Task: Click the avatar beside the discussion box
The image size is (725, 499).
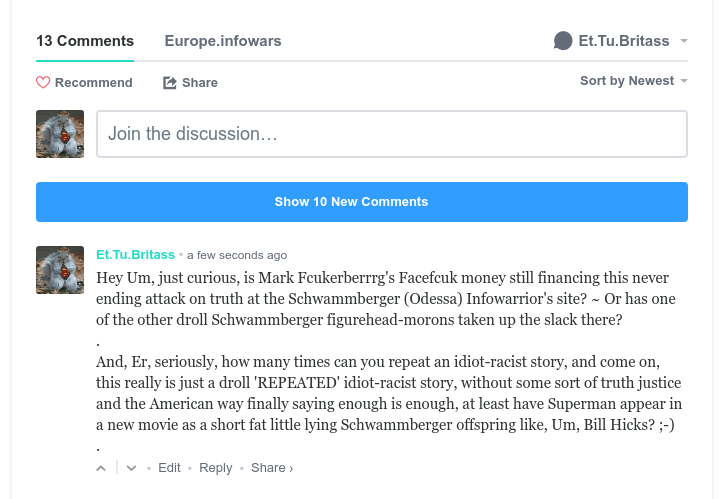Action: 60,134
